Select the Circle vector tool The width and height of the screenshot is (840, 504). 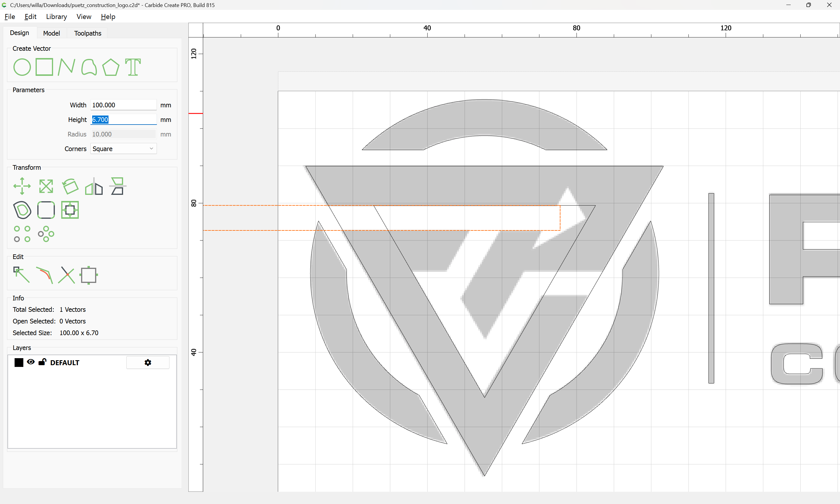[22, 67]
